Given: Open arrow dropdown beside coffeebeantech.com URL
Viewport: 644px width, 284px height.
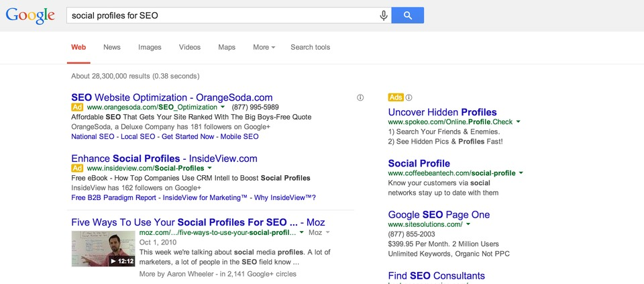Looking at the screenshot, I should click(521, 173).
